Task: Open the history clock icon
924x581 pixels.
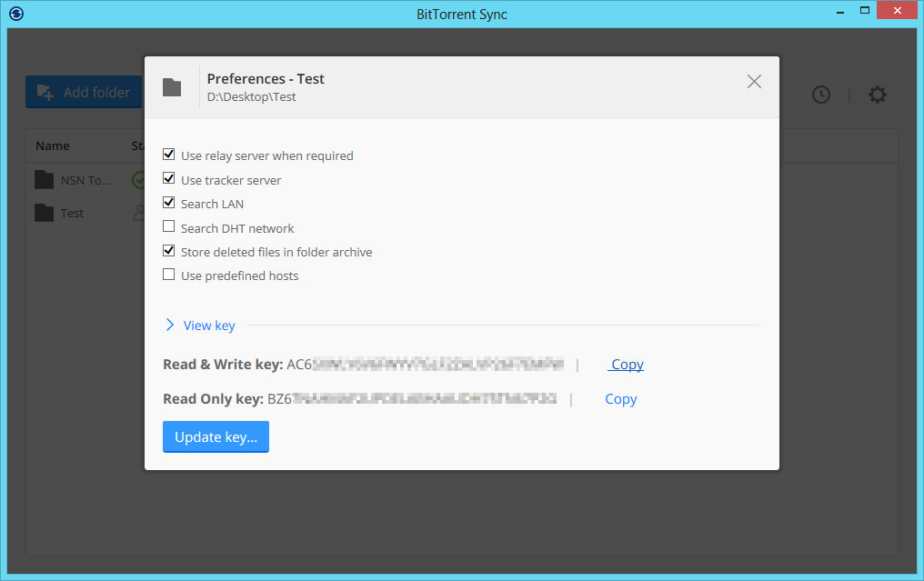Action: [821, 95]
